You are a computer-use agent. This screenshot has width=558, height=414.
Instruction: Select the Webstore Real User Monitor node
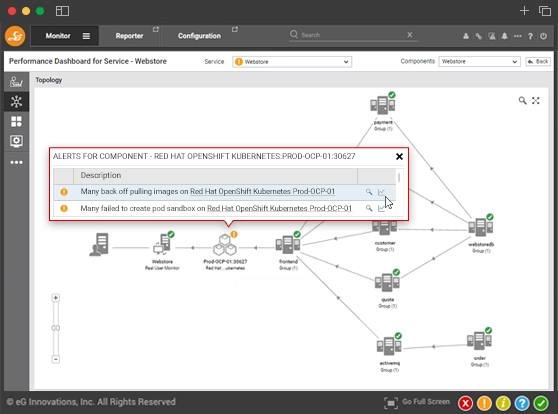click(163, 244)
